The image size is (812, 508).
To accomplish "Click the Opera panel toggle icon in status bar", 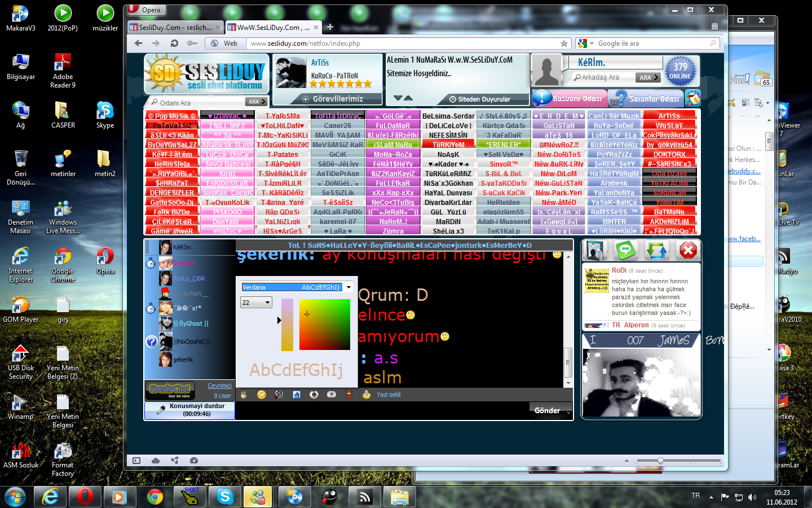I will pyautogui.click(x=136, y=461).
